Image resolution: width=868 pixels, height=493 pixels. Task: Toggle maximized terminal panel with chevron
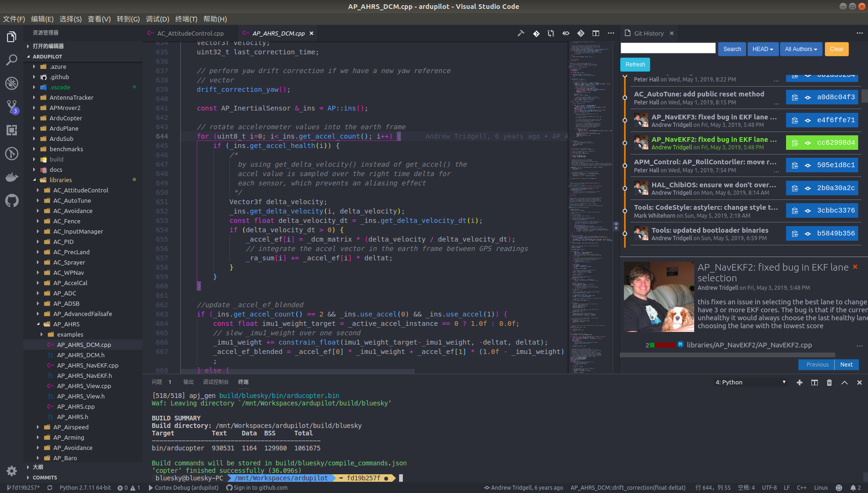pyautogui.click(x=845, y=383)
